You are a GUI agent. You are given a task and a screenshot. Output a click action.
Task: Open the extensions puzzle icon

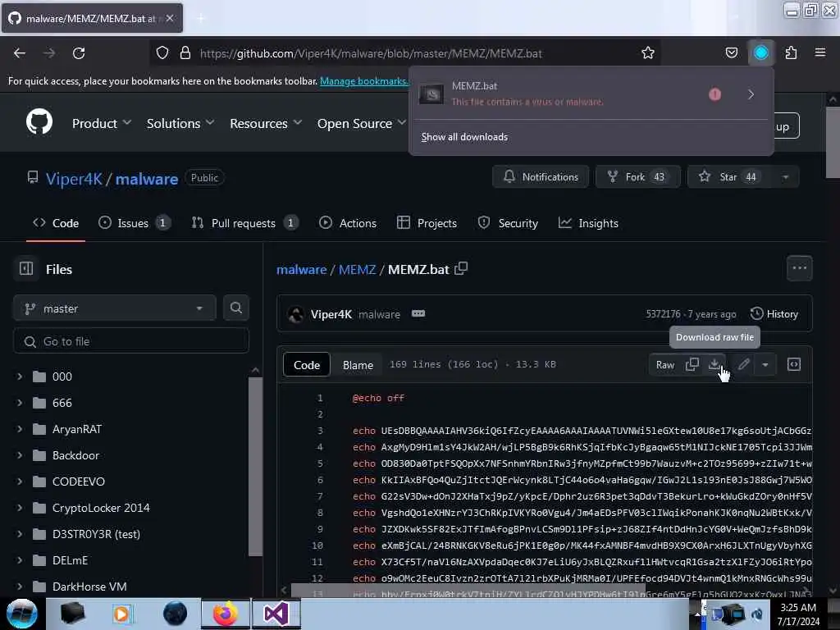pos(791,52)
